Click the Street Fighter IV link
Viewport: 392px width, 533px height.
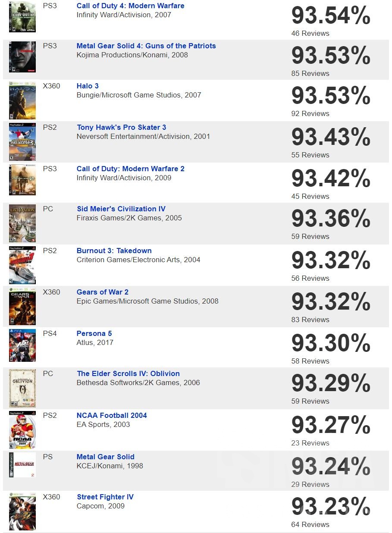click(x=105, y=497)
